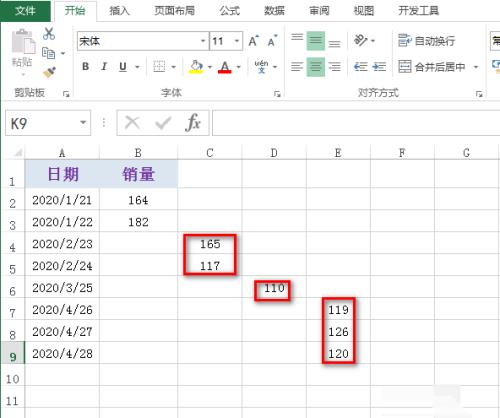
Task: Open the font size 11 dropdown
Action: [x=237, y=41]
